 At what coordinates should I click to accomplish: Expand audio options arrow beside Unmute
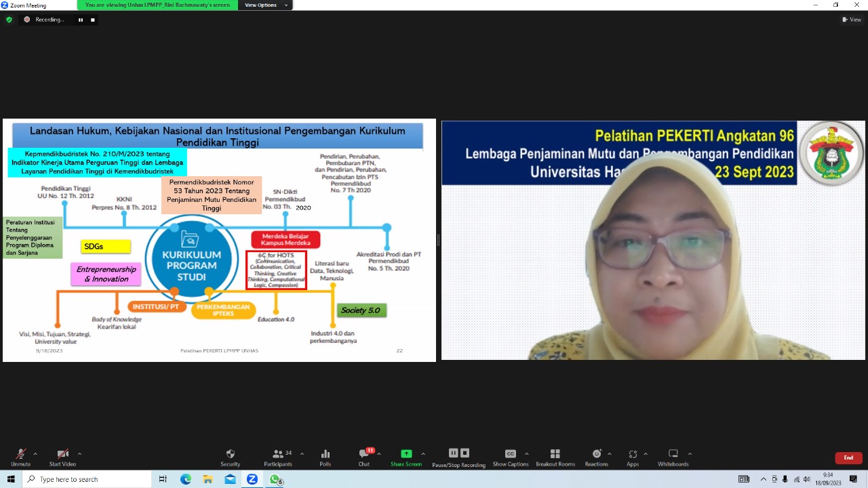[35, 454]
